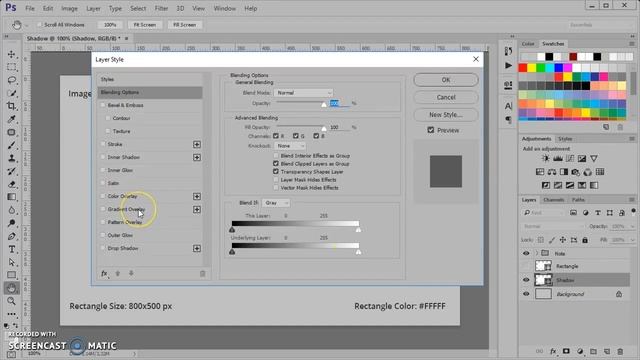This screenshot has width=640, height=360.
Task: Click the New Style button
Action: click(446, 115)
